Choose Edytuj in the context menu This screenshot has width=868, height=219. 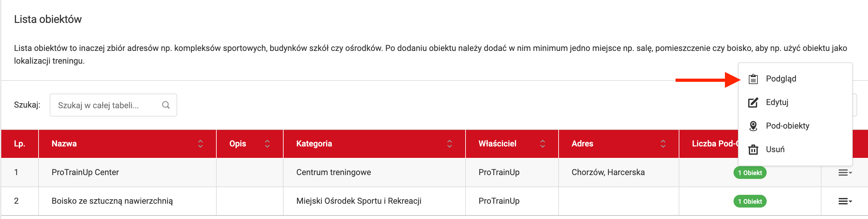[777, 102]
